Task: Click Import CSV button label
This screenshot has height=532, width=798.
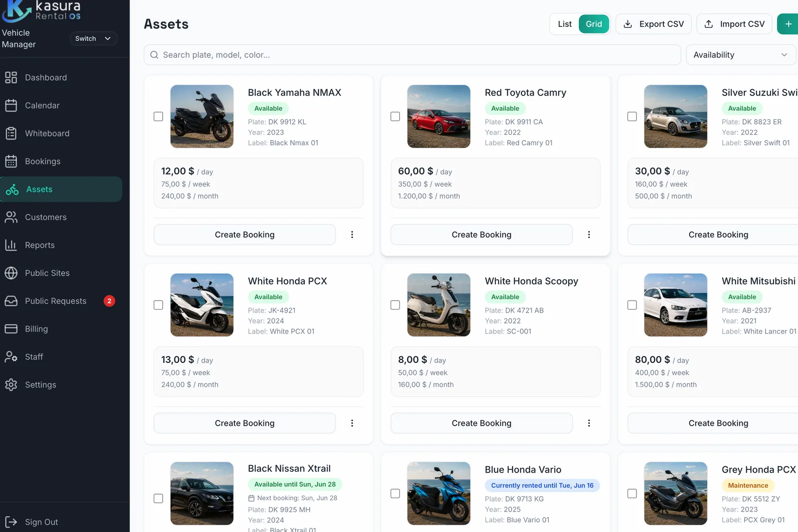Action: 742,24
